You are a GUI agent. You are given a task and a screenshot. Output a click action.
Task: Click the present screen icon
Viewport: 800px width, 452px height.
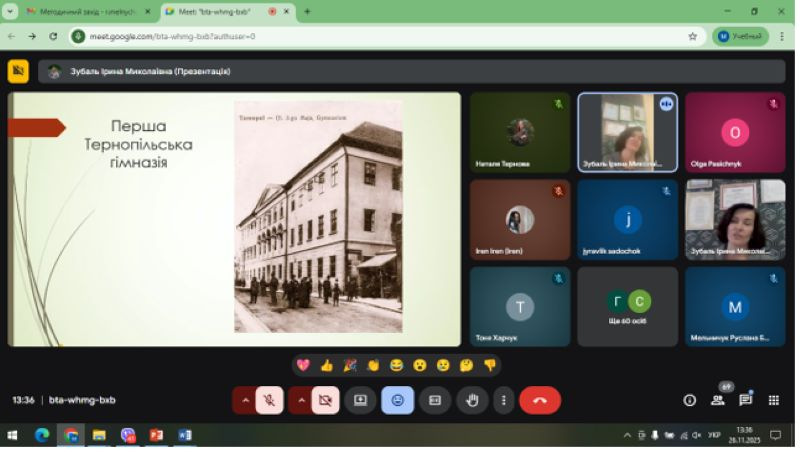(x=360, y=400)
